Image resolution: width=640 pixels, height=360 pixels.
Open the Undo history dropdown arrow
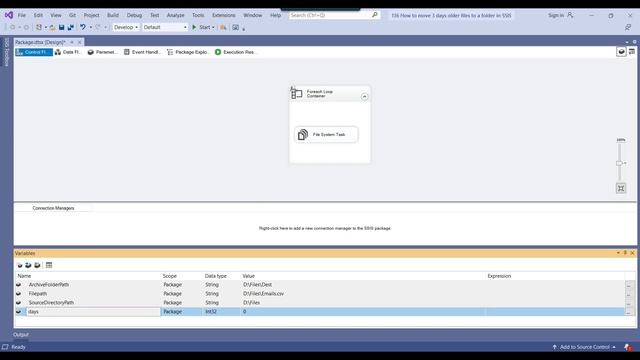click(90, 27)
